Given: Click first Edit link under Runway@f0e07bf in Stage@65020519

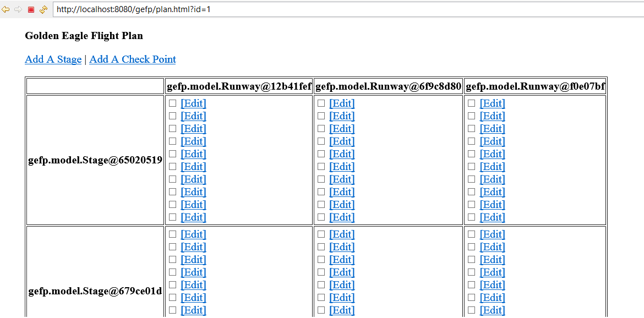Looking at the screenshot, I should [x=492, y=103].
